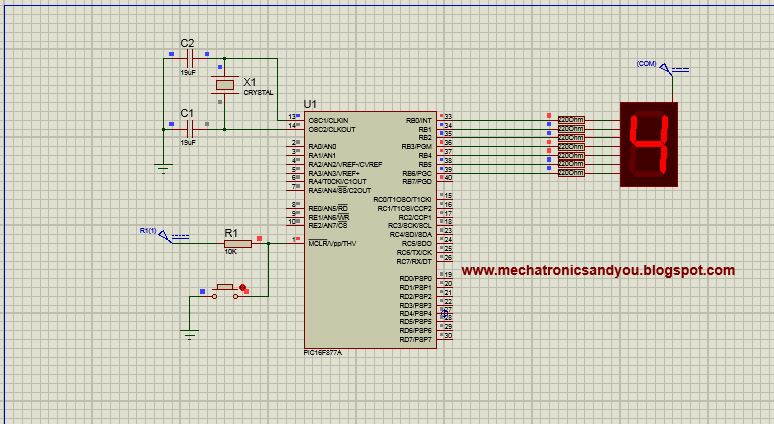
Task: Click pin number 40 on the chip
Action: coord(448,178)
